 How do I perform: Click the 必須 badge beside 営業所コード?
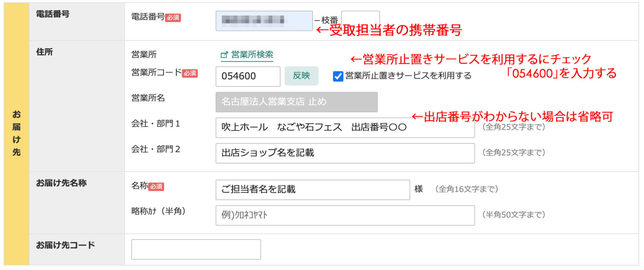[x=190, y=73]
